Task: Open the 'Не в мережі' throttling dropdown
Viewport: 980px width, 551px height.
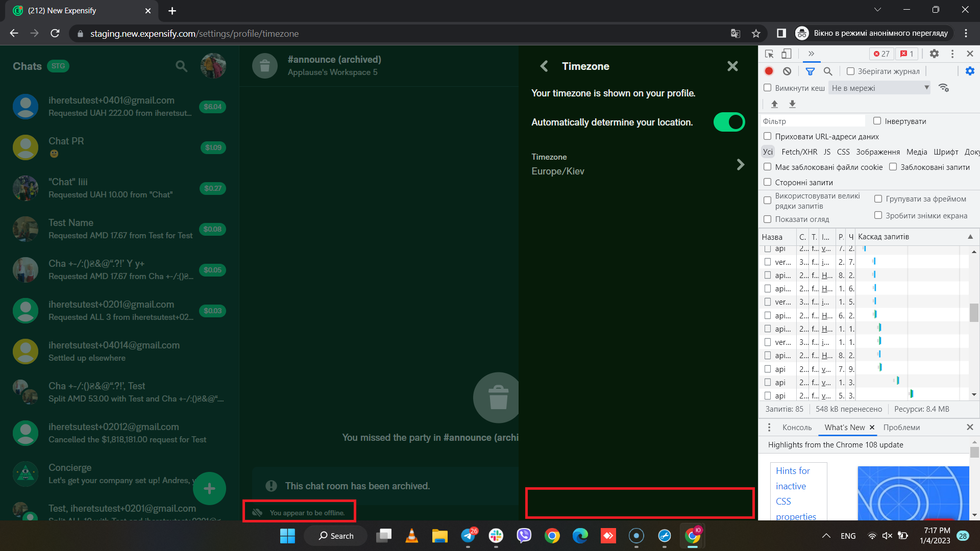Action: 879,87
